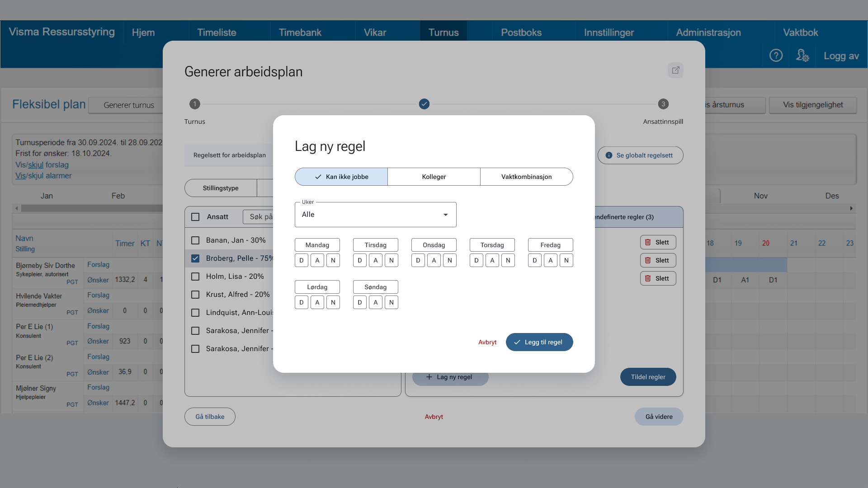Image resolution: width=868 pixels, height=488 pixels.
Task: Click the horizontal calendar scrollbar thumb
Action: 92,208
